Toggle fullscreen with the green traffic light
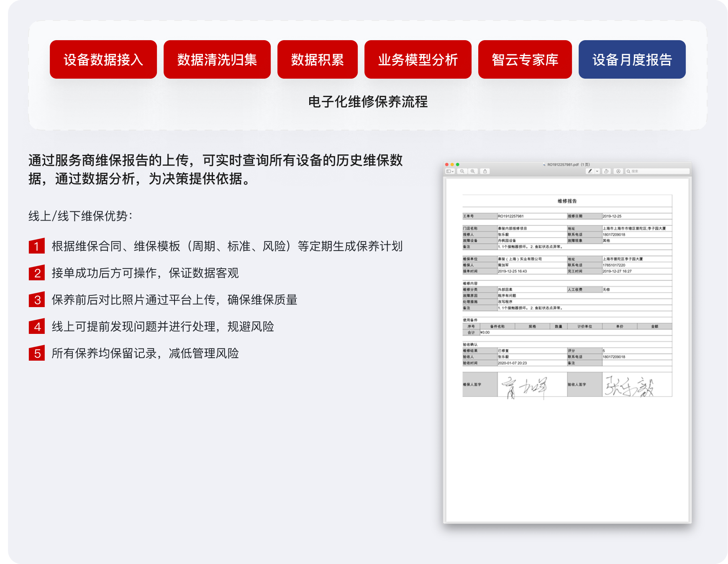The width and height of the screenshot is (728, 564). pos(457,165)
